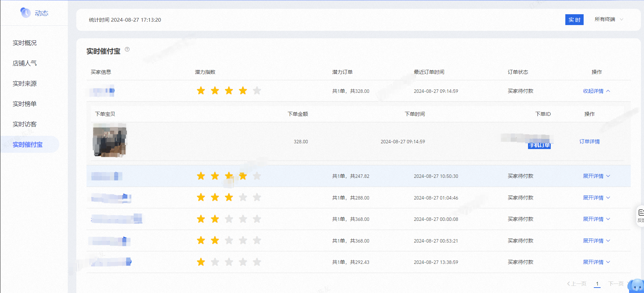
Task: Open 实时来源 in the sidebar
Action: 25,84
